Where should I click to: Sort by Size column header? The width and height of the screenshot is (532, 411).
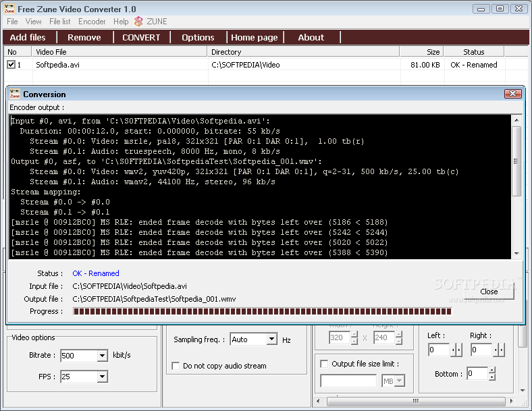422,52
